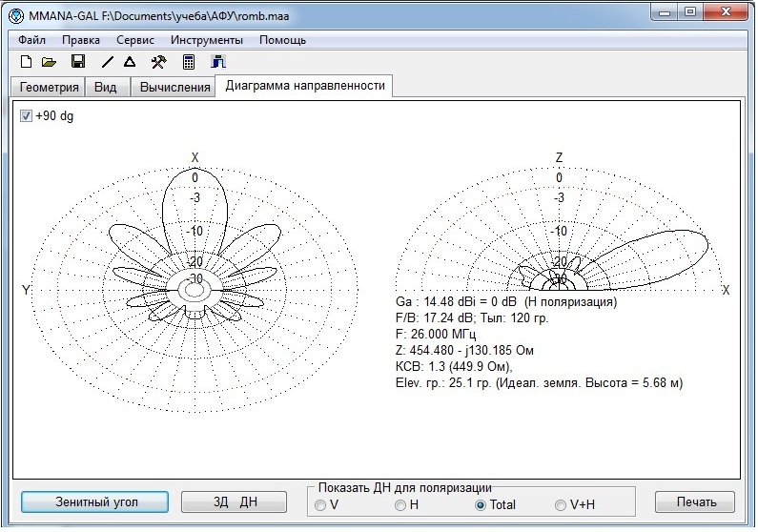Close the MMANA-GAL window
758x532 pixels.
[726, 12]
